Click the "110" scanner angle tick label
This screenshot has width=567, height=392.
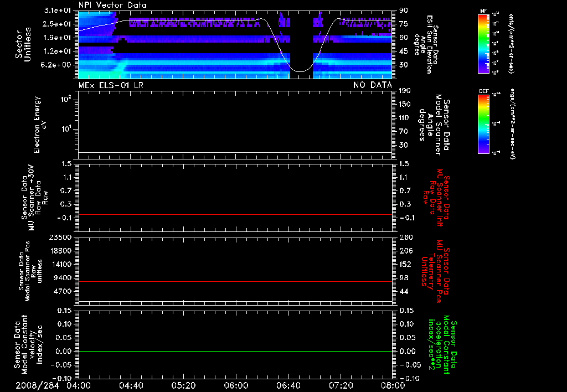pos(405,118)
